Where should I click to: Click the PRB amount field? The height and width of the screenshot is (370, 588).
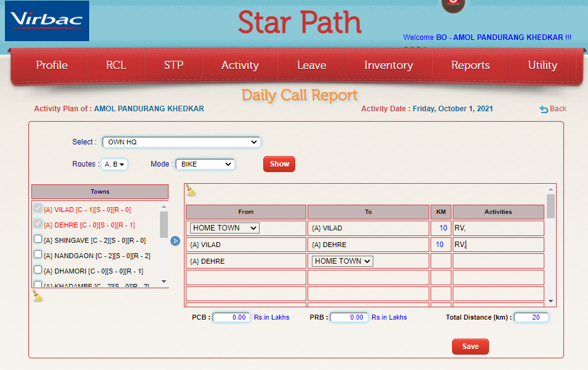tap(349, 317)
